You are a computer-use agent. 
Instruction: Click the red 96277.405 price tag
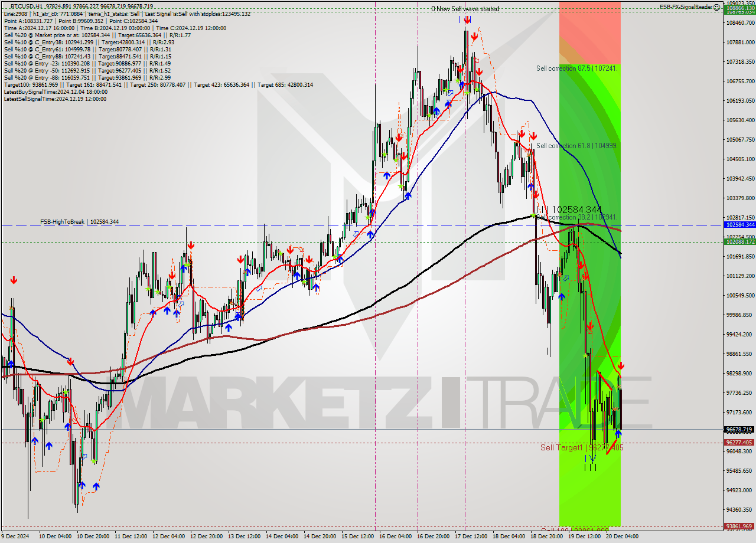[x=739, y=442]
